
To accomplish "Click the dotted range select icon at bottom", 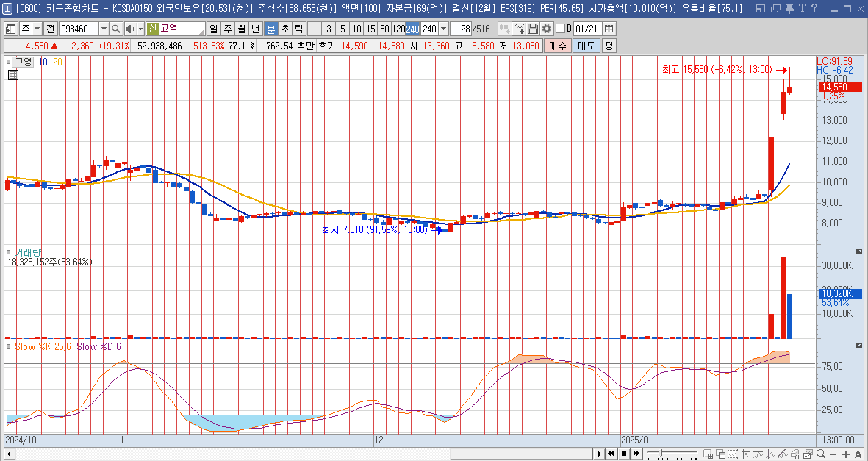I will pyautogui.click(x=733, y=454).
